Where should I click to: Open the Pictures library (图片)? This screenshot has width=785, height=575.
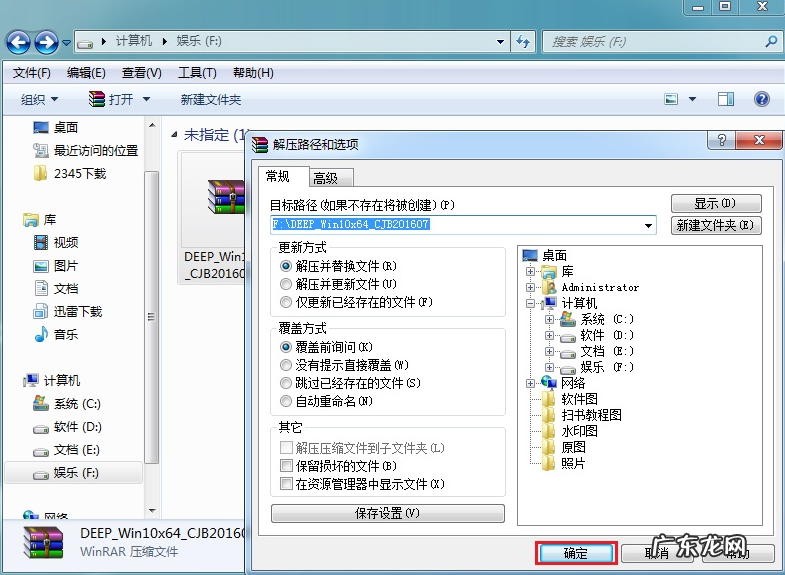[56, 266]
